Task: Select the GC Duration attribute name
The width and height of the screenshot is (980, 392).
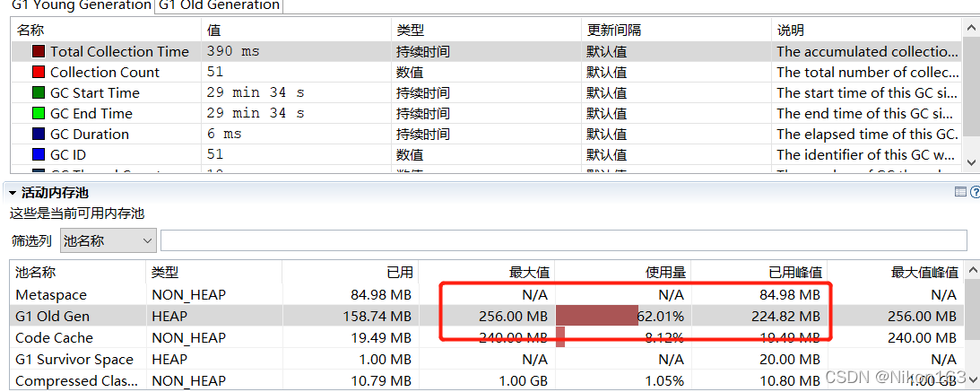Action: [90, 135]
